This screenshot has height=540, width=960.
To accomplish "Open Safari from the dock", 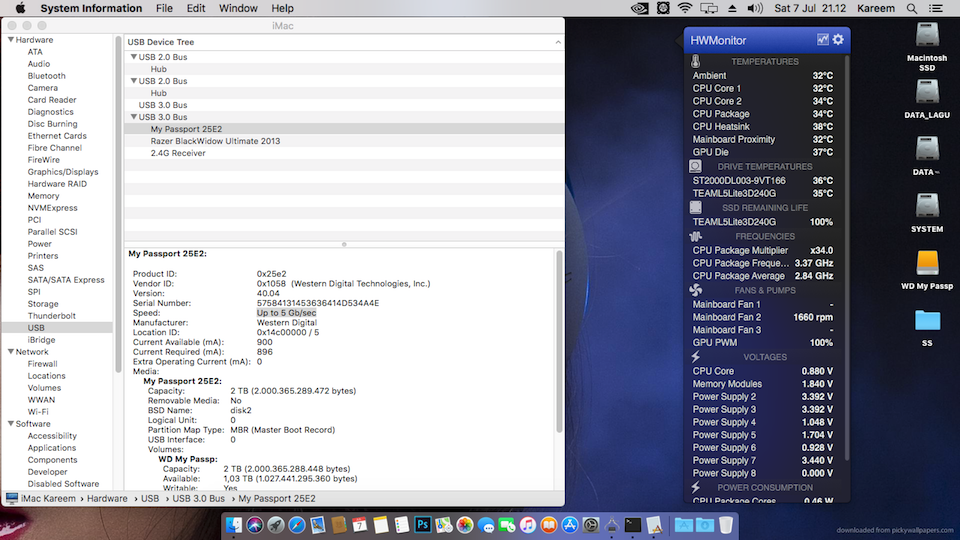I will coord(297,525).
